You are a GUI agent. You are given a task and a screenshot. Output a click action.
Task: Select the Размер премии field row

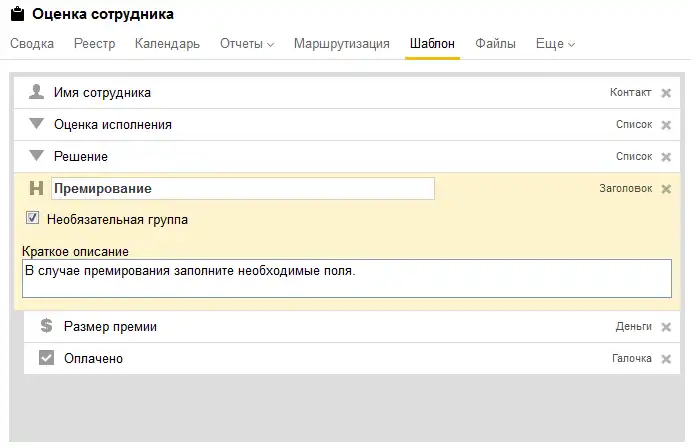click(352, 327)
